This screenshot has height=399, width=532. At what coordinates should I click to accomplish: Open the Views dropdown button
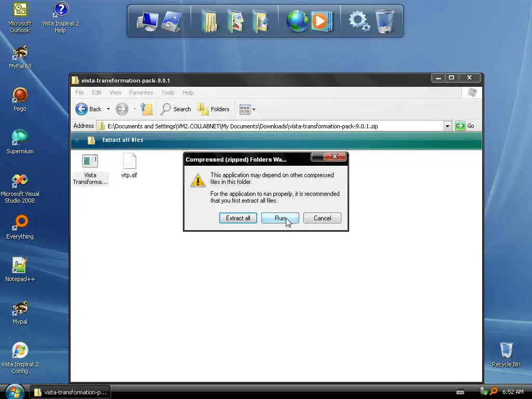tap(247, 109)
